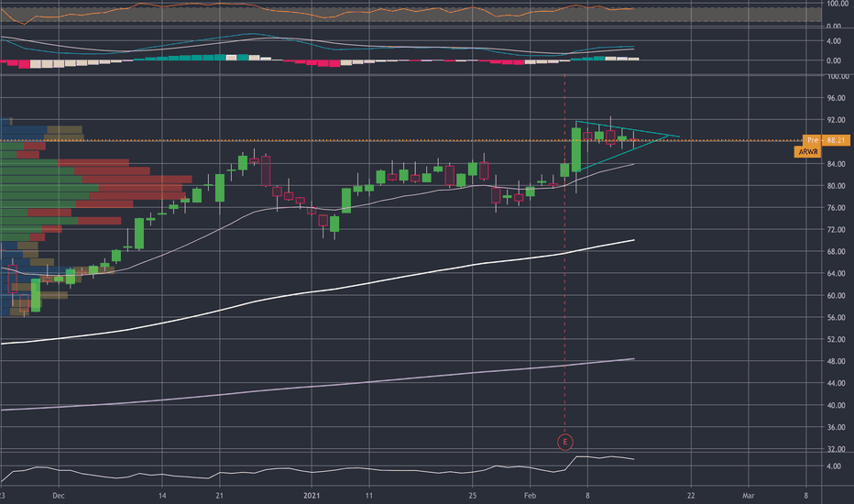The width and height of the screenshot is (854, 504).
Task: Click the orange 'Pre 88.21' price label
Action: click(825, 140)
